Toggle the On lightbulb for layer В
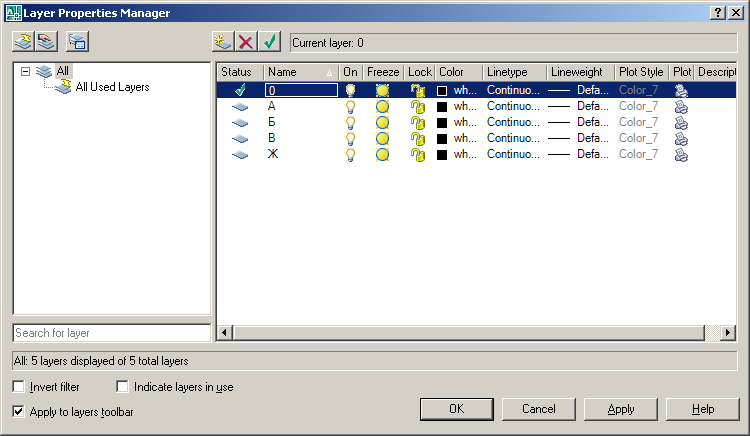The image size is (750, 436). (351, 139)
